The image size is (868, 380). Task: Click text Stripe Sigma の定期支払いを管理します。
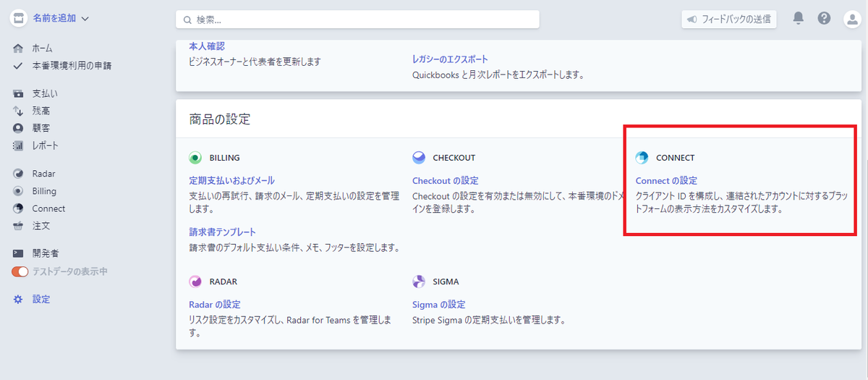point(489,320)
